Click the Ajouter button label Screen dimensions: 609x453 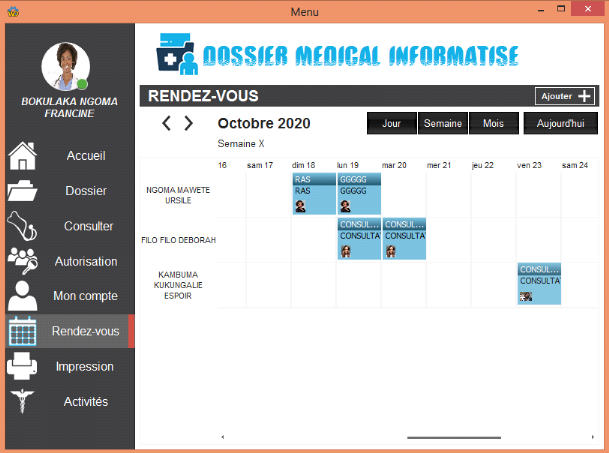pos(557,96)
